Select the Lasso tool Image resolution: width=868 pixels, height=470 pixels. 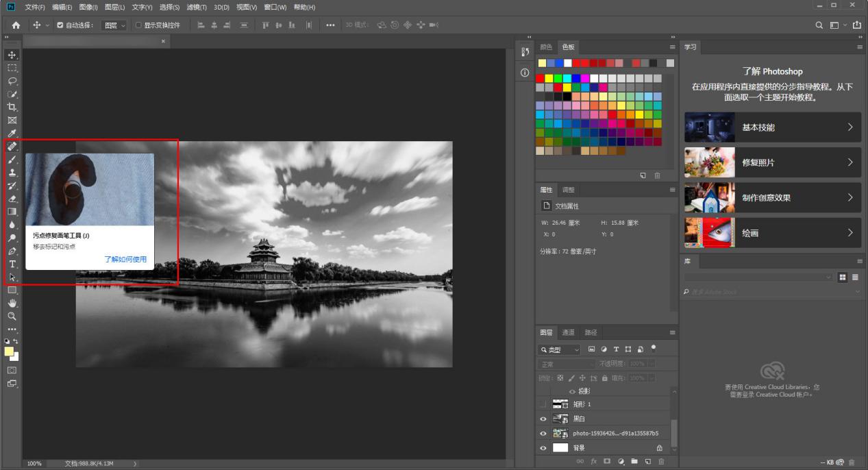[12, 81]
